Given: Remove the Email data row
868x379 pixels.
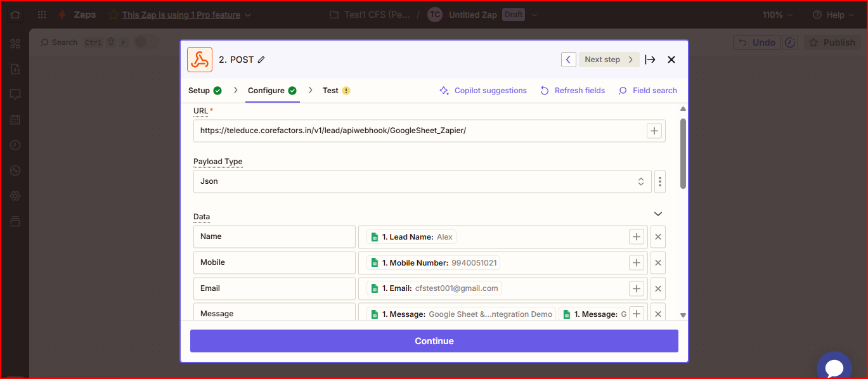Looking at the screenshot, I should pos(658,289).
